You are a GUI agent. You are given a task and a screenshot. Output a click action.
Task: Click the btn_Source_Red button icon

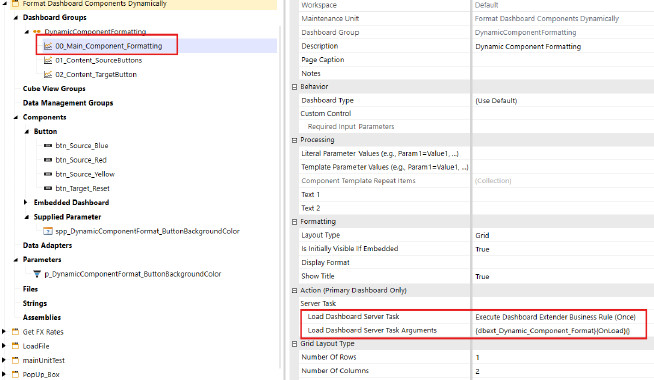48,160
